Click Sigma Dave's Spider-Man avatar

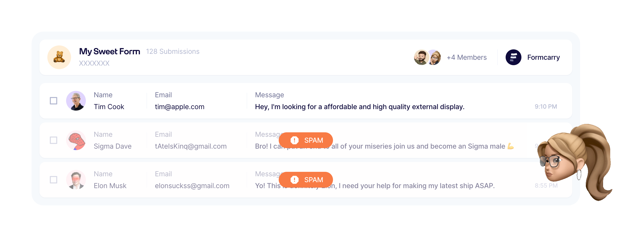[x=76, y=140]
